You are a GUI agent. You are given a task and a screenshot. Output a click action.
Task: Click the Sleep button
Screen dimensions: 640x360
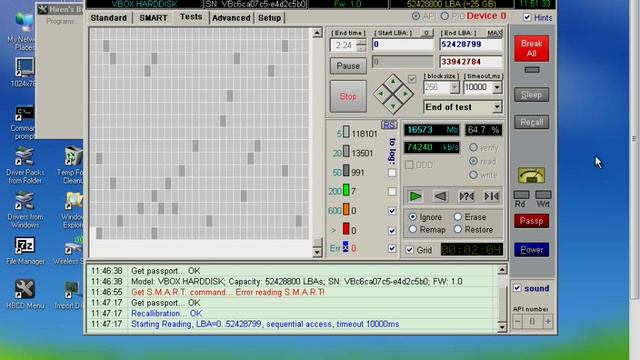pyautogui.click(x=531, y=95)
